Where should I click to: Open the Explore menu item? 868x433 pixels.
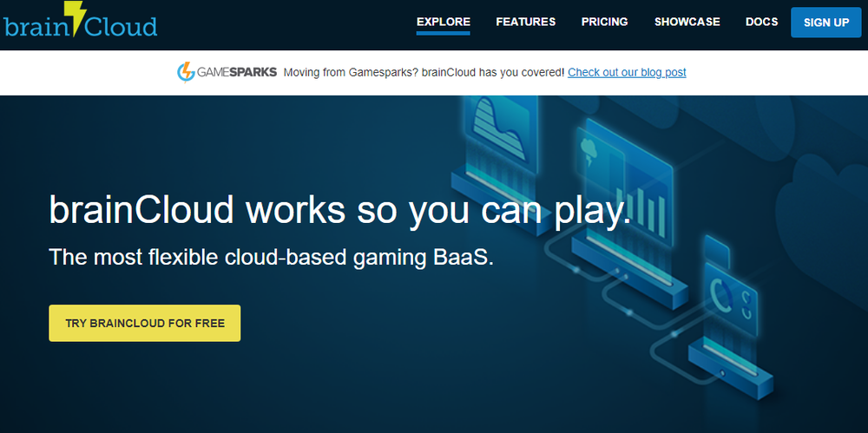[x=444, y=23]
